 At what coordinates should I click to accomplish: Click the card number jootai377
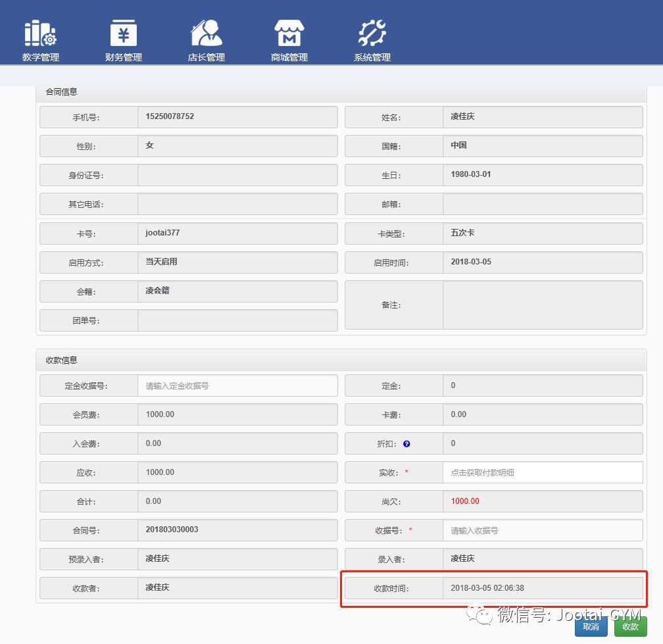(x=162, y=233)
